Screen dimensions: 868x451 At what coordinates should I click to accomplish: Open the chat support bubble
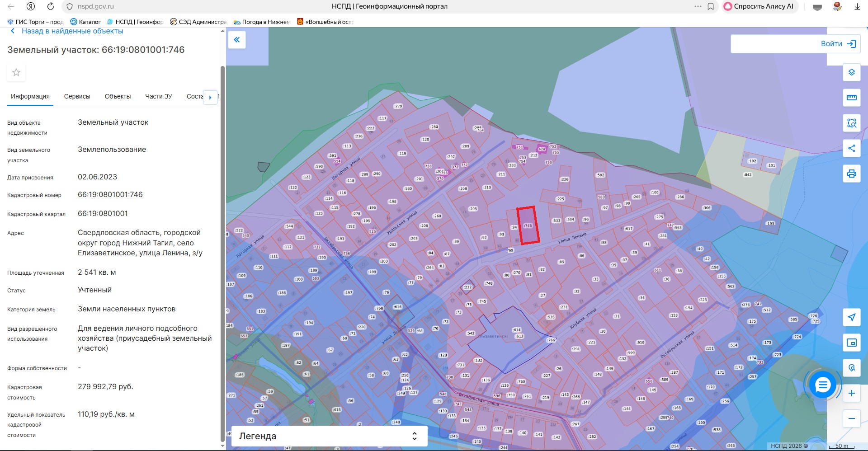coord(822,385)
